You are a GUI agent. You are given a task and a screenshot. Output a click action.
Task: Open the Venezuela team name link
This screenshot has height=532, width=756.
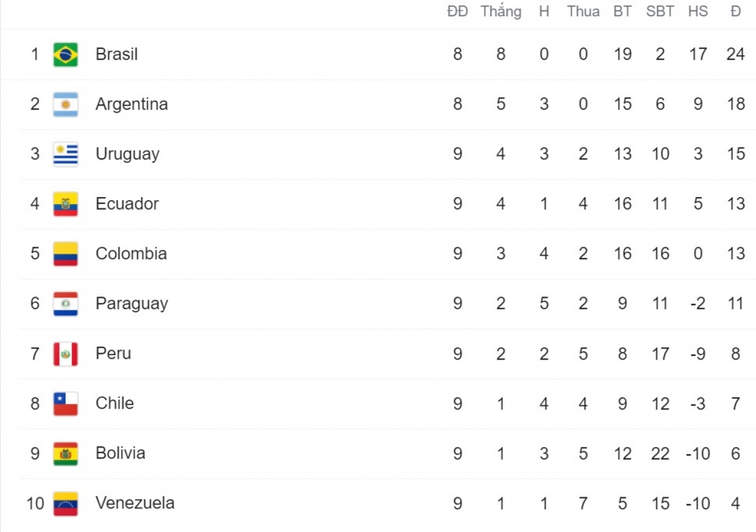[135, 503]
